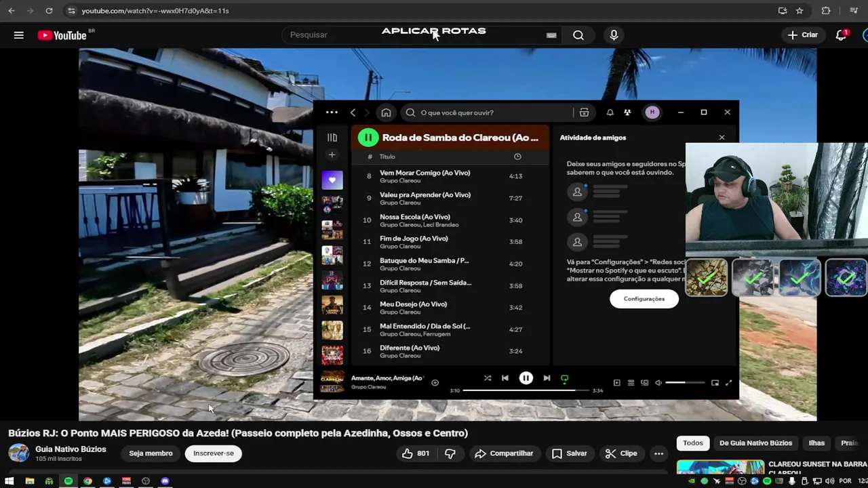
Task: Seek within the Spotify song progress bar
Action: pyautogui.click(x=527, y=390)
